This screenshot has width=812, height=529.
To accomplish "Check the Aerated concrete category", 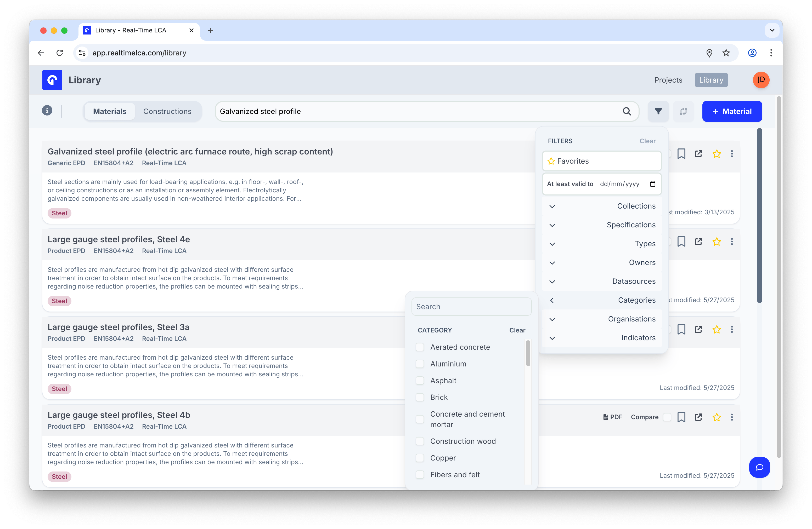I will point(420,347).
